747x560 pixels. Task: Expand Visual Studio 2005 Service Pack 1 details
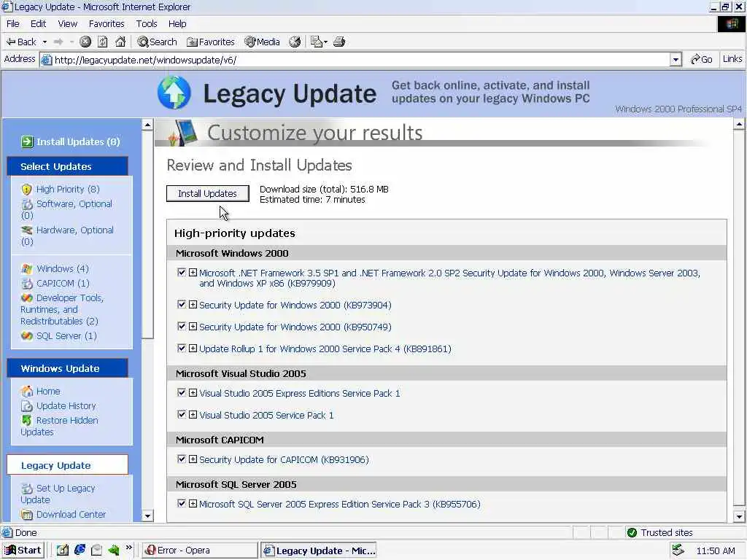193,414
